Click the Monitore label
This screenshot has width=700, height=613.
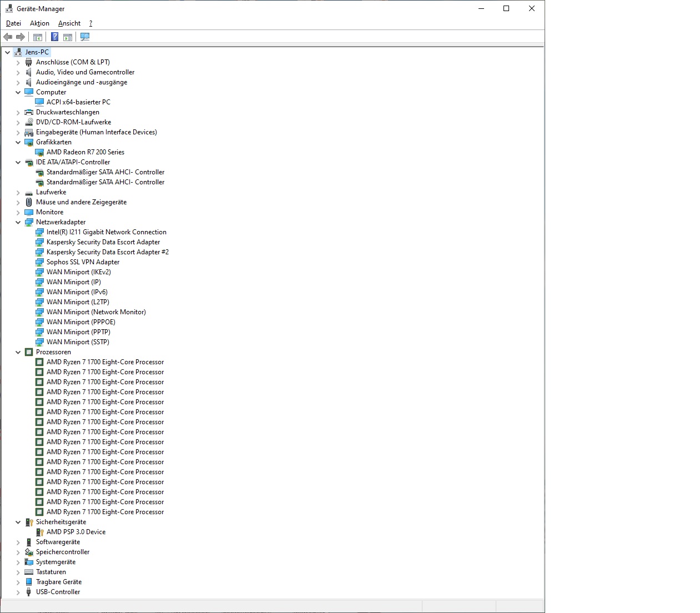coord(49,212)
